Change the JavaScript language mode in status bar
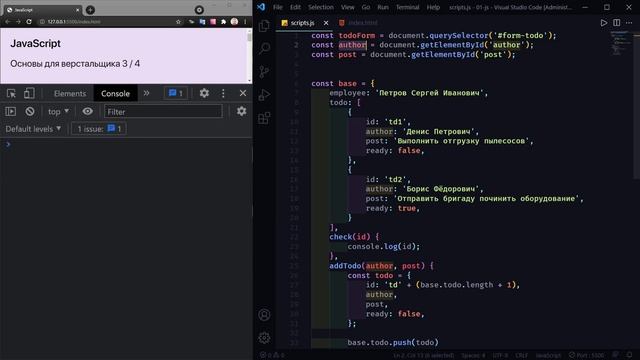 pos(548,355)
